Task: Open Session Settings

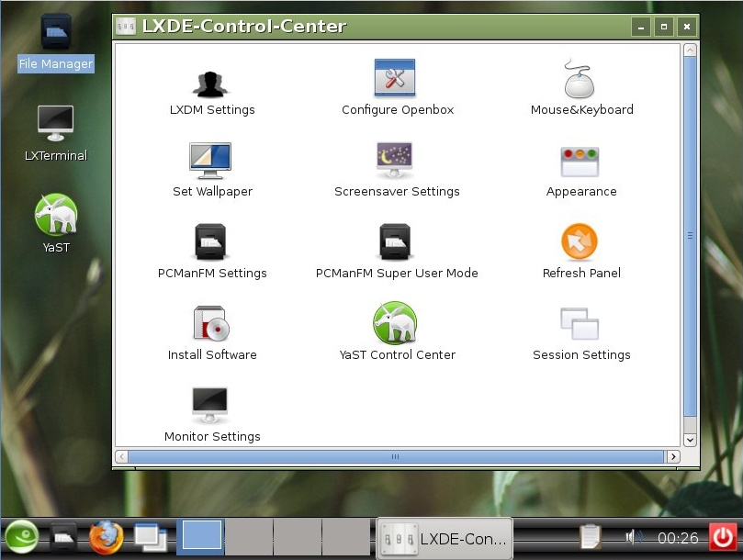Action: [x=580, y=324]
